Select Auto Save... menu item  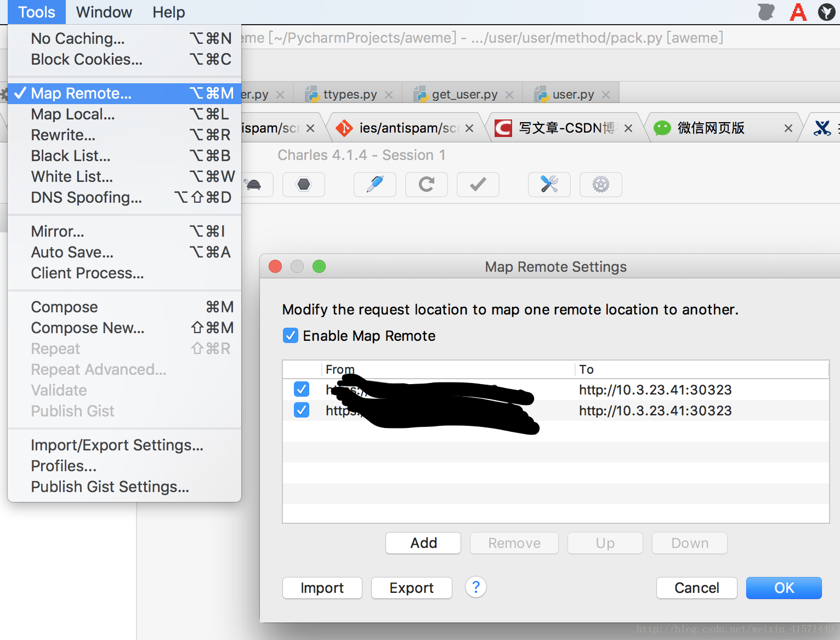(x=124, y=252)
